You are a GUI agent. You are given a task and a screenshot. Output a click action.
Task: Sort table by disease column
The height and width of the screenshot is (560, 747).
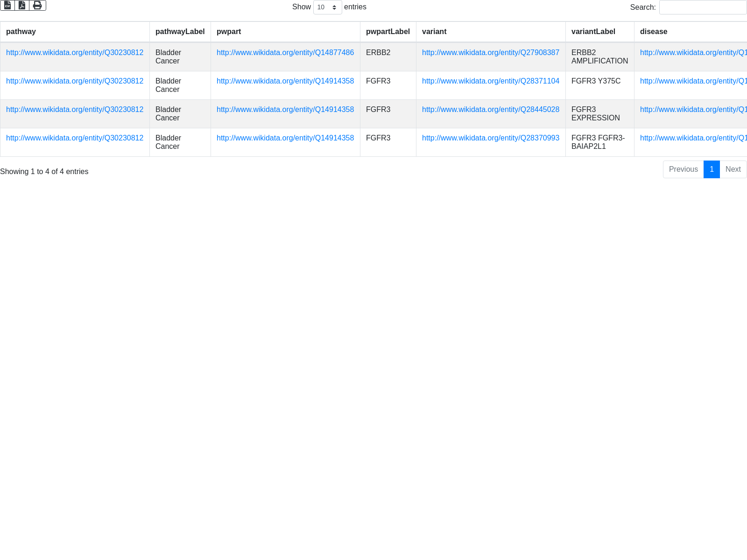point(654,32)
